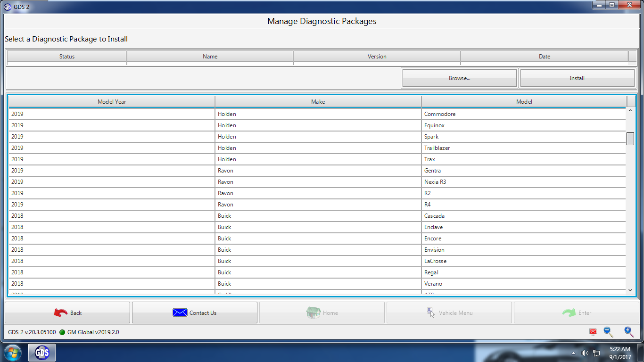Click the GM Global v2019.2.0 status text
The height and width of the screenshot is (362, 644).
[93, 332]
